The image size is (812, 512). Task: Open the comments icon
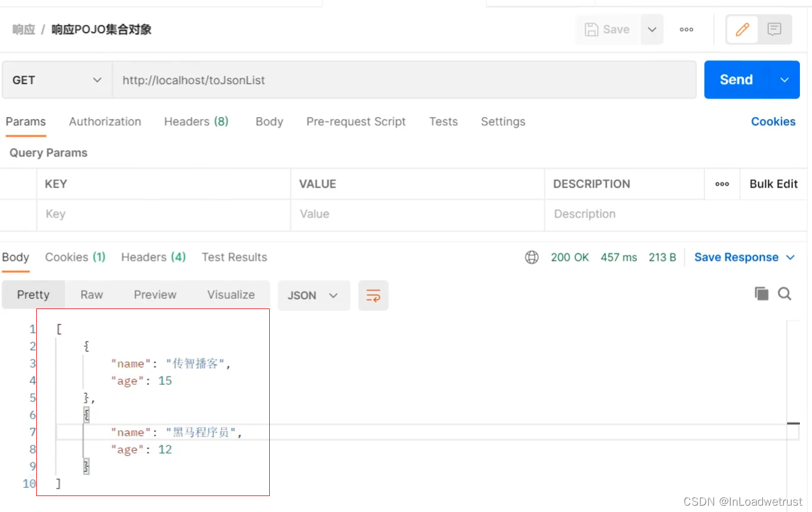click(774, 29)
